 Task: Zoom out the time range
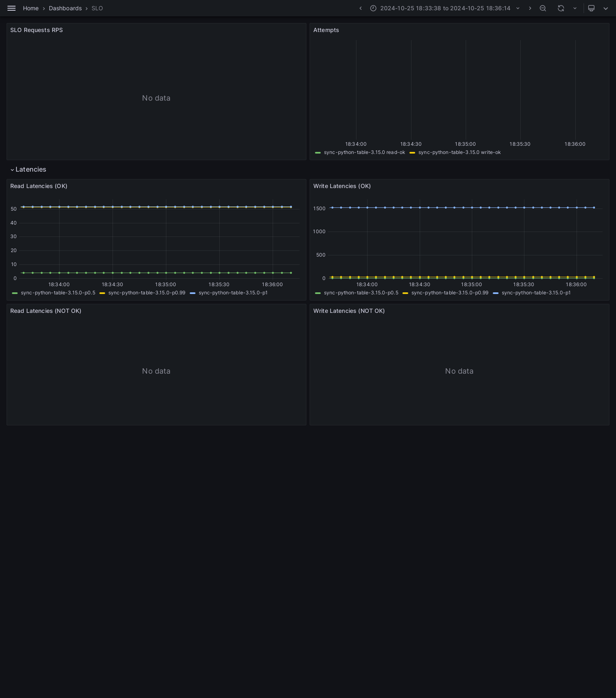[x=543, y=8]
